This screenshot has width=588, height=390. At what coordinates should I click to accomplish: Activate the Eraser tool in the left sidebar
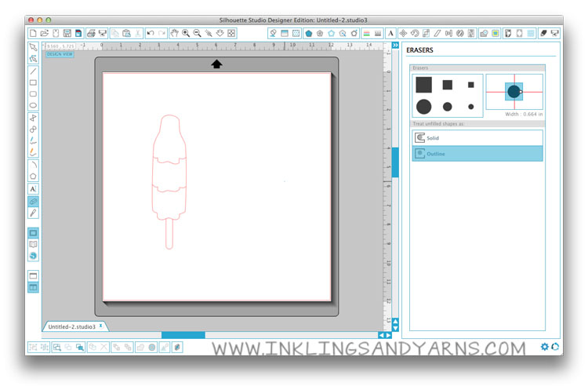33,202
